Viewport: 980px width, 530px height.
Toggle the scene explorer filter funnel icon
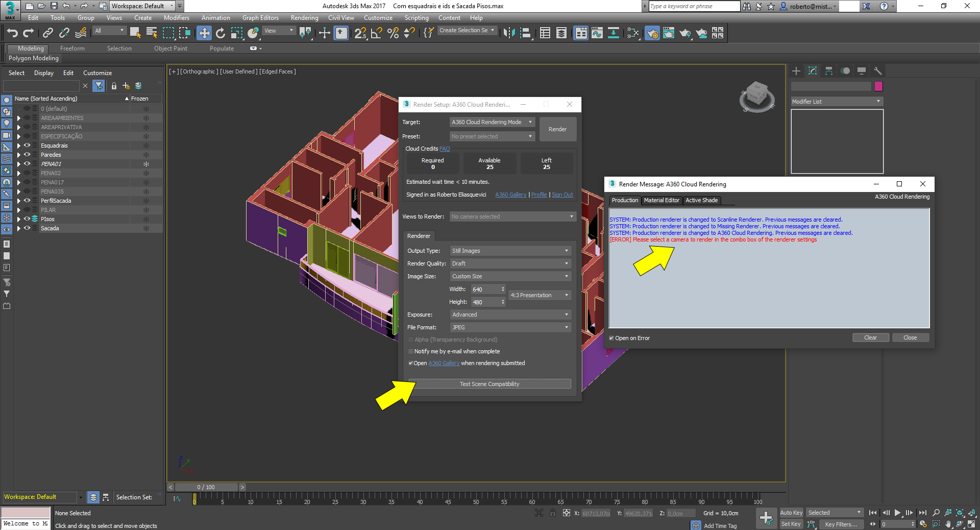point(99,86)
